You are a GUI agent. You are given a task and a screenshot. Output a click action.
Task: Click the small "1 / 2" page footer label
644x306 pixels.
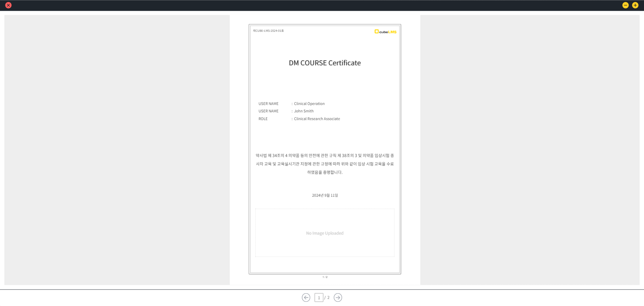[325, 277]
